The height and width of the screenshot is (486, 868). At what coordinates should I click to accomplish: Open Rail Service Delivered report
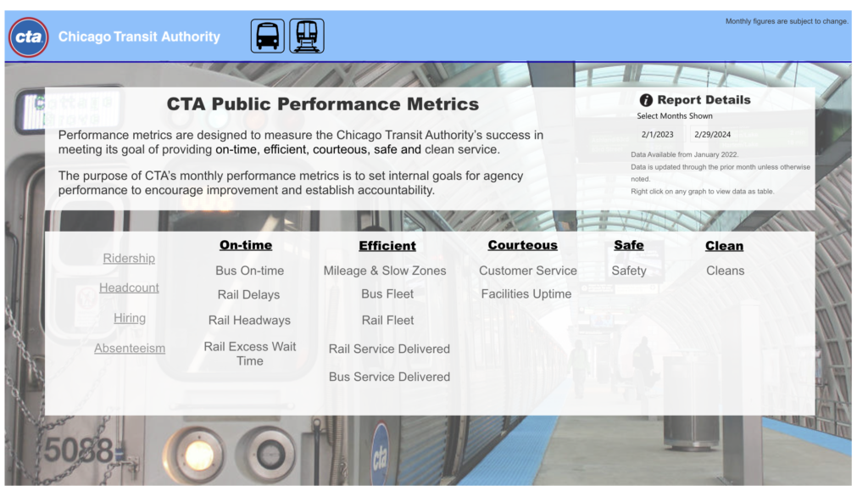click(x=389, y=349)
